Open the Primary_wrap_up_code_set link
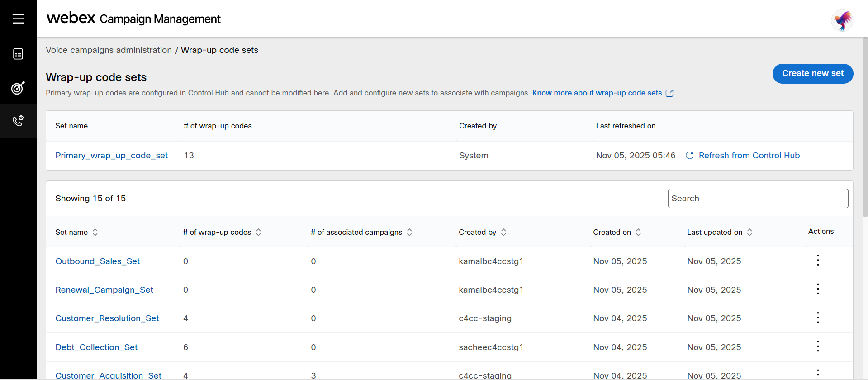Image resolution: width=868 pixels, height=380 pixels. tap(112, 156)
